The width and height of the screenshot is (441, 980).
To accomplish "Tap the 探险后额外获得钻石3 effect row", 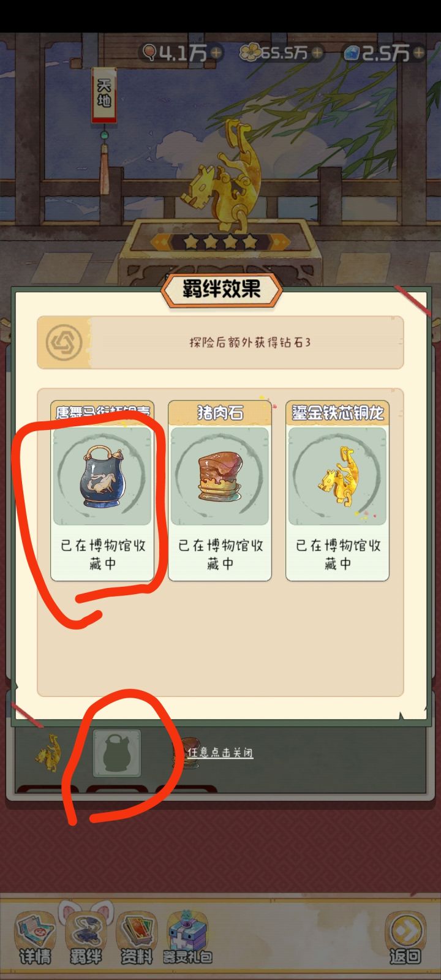I will pos(221,342).
